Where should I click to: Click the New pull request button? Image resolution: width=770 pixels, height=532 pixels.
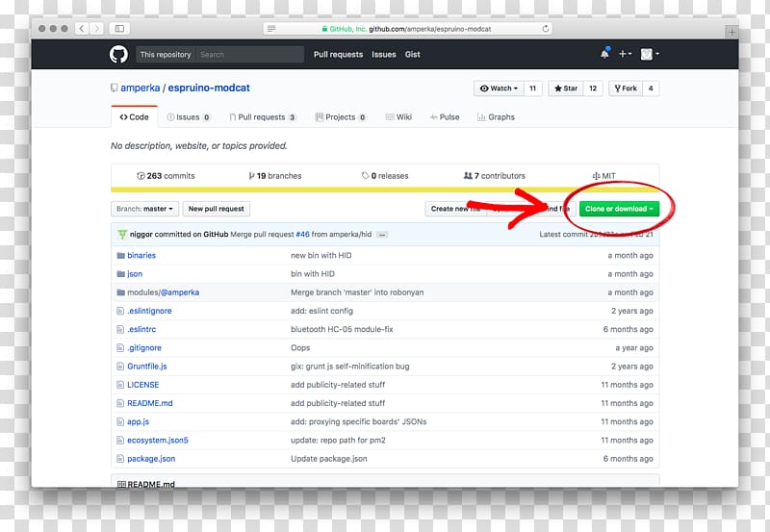click(216, 209)
